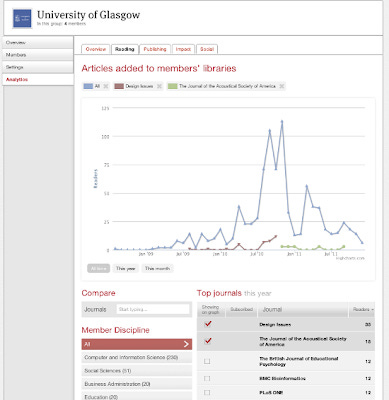The image size is (389, 400).
Task: Check BMC Bioinformatics to show on graph
Action: coord(207,378)
